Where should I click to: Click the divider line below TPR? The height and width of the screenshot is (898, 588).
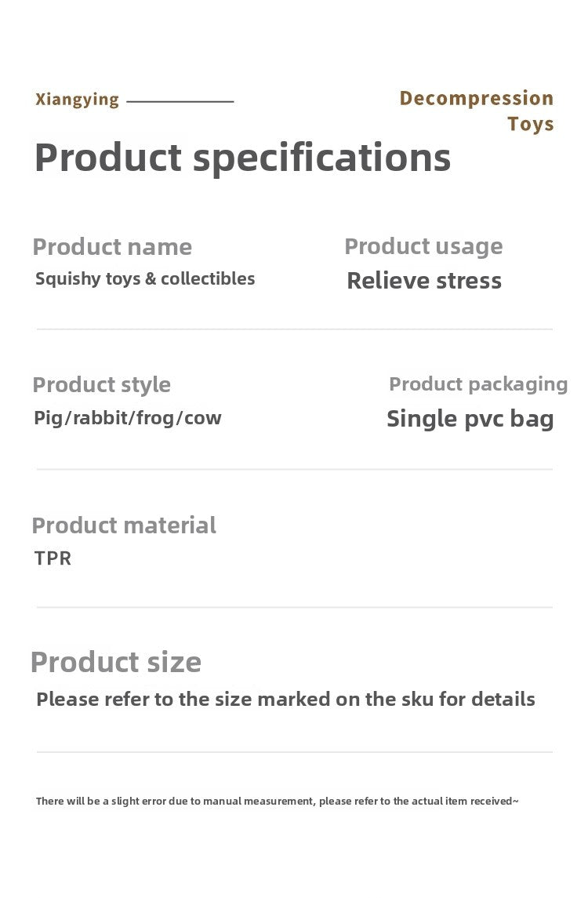point(294,607)
